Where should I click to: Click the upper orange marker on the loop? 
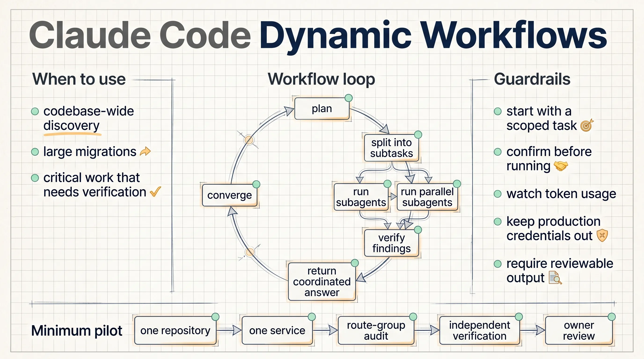(x=249, y=140)
